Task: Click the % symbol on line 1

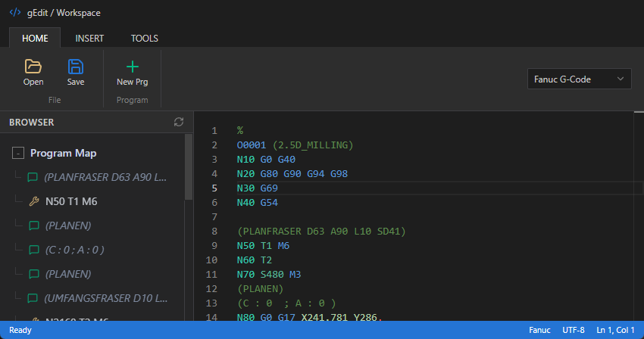Action: [x=240, y=130]
